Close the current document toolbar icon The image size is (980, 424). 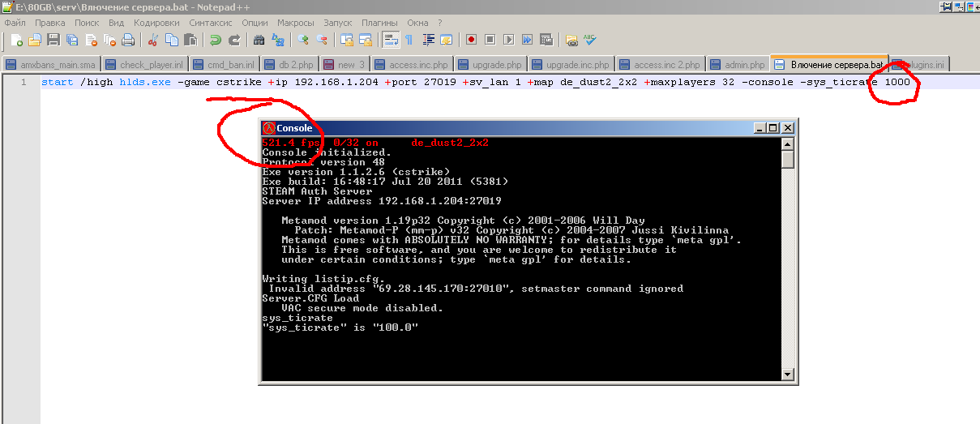pyautogui.click(x=91, y=40)
